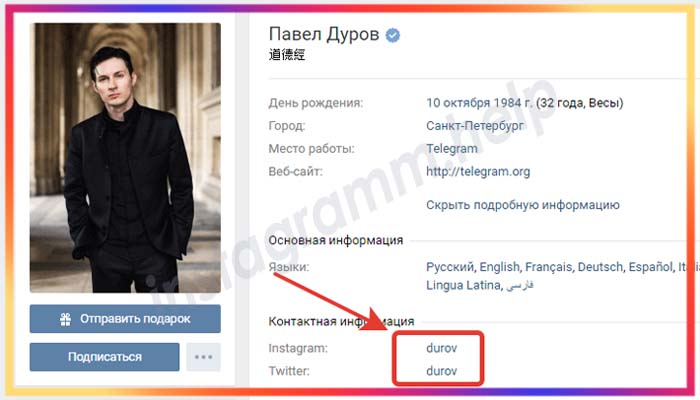Collapse details via Скрыть подробную информацию
Image resolution: width=700 pixels, height=400 pixels.
523,205
